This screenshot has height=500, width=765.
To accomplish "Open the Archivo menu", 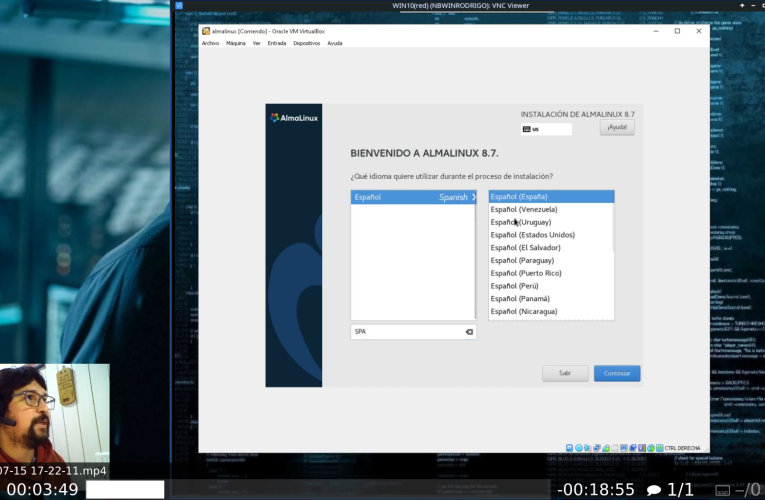I will (210, 43).
